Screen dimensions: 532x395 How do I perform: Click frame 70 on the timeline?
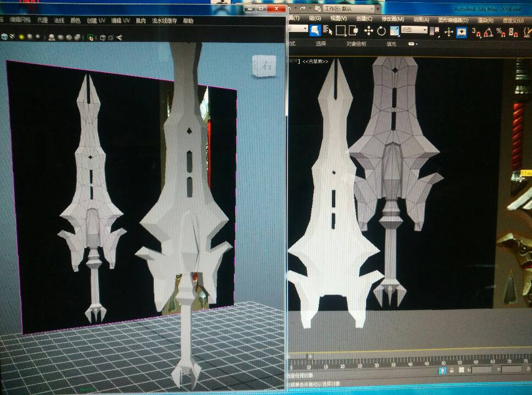(509, 361)
